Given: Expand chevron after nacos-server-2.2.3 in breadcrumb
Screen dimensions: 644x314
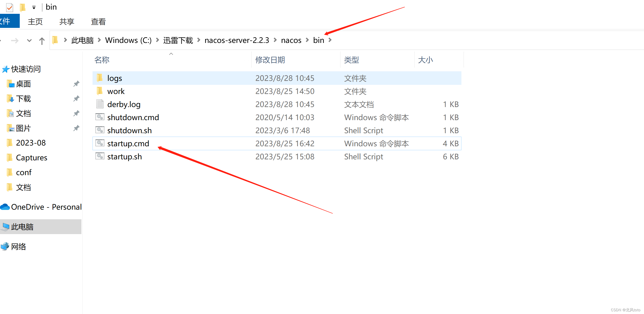Looking at the screenshot, I should [x=275, y=40].
